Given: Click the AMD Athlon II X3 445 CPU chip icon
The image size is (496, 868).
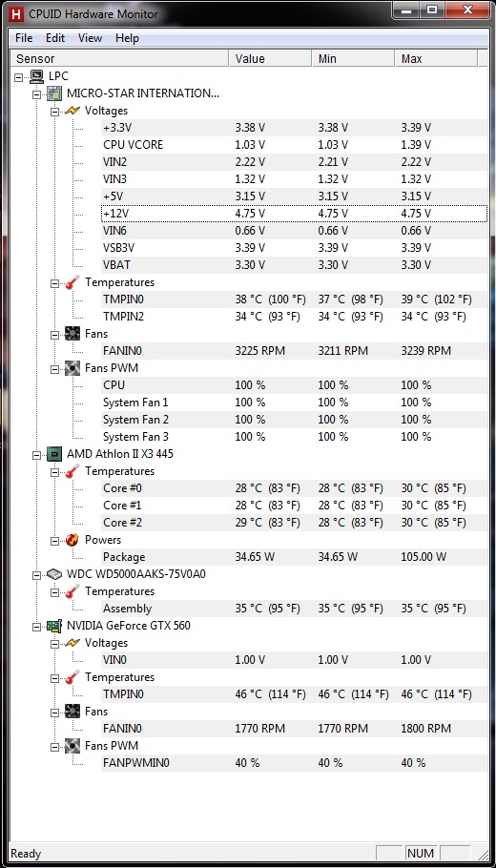Looking at the screenshot, I should 54,454.
